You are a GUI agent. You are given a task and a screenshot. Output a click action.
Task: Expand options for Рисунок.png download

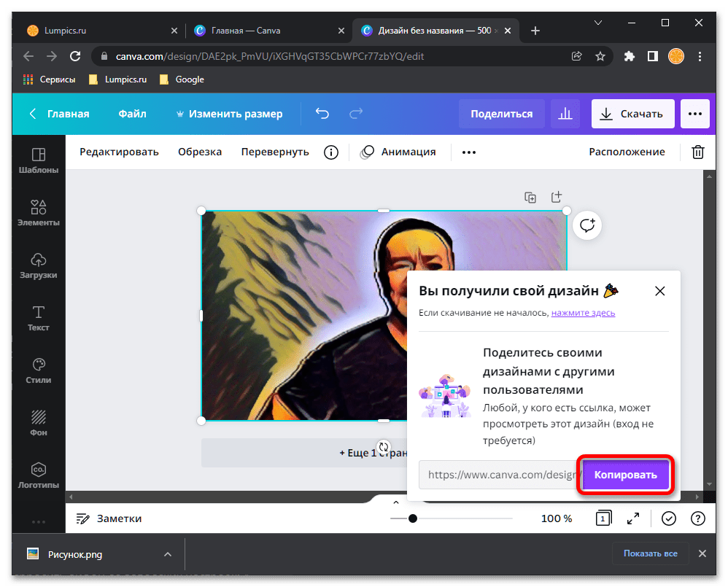click(x=168, y=554)
